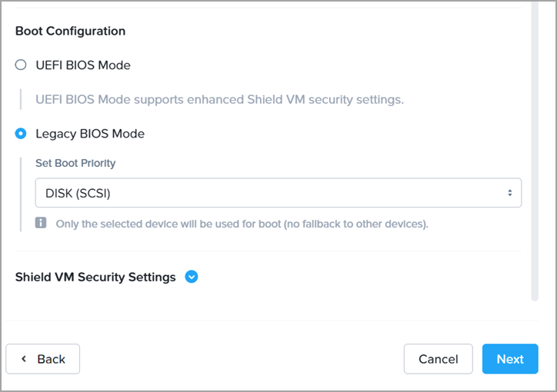Go back using the Back button label

[51, 359]
